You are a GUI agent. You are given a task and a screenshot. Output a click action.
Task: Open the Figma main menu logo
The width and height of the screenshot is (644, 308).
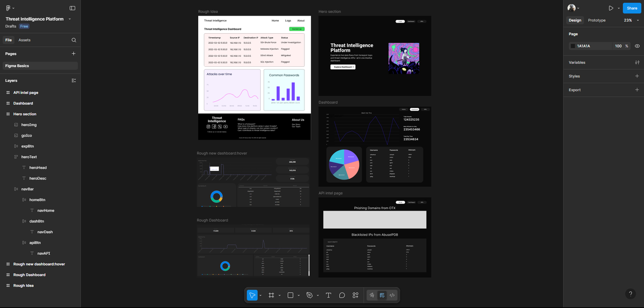click(9, 8)
